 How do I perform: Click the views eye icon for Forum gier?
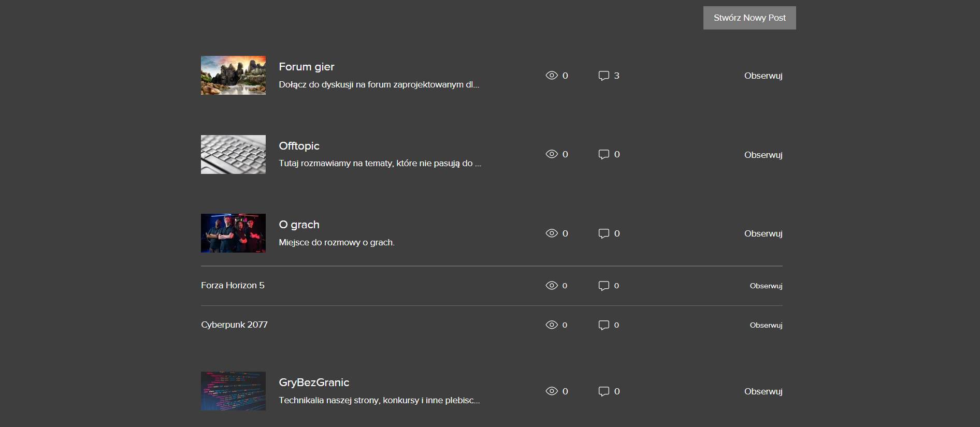point(552,76)
